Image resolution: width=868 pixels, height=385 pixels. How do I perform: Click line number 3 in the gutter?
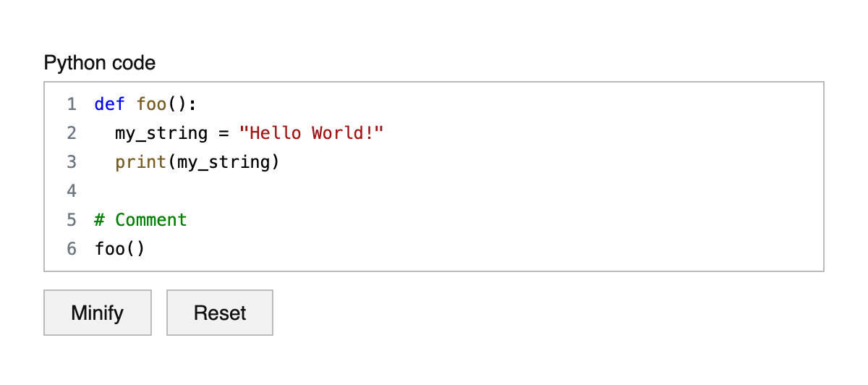(71, 162)
